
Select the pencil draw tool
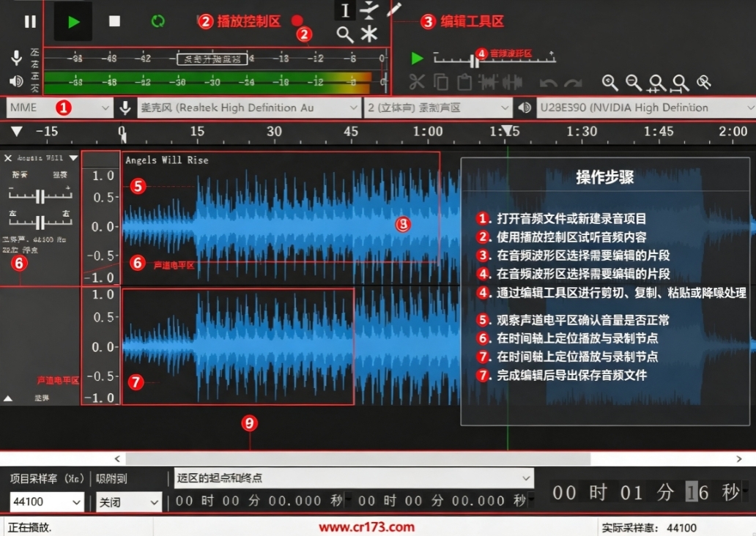394,10
